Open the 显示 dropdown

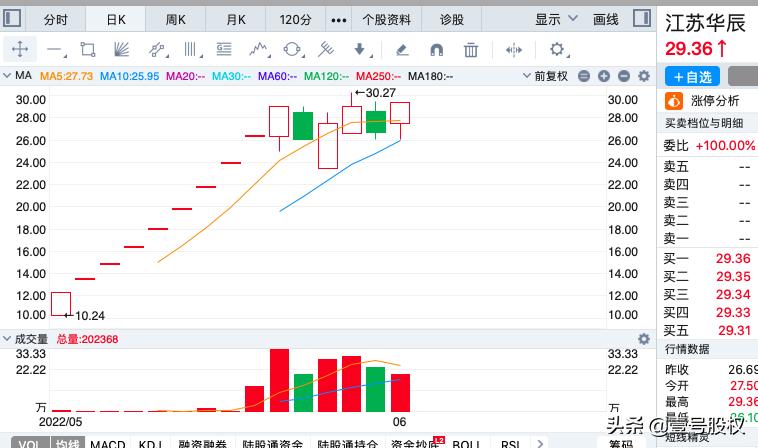[556, 19]
